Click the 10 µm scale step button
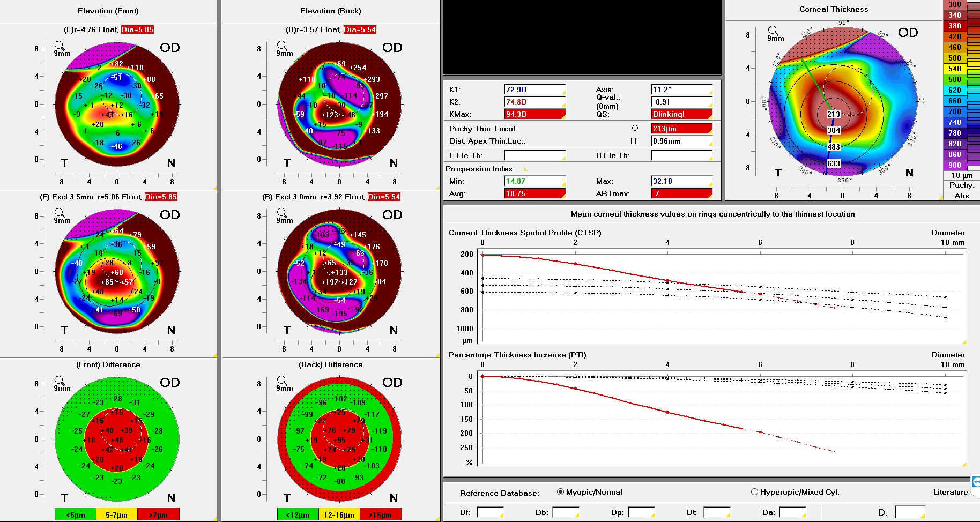Image resolution: width=980 pixels, height=522 pixels. pyautogui.click(x=961, y=175)
